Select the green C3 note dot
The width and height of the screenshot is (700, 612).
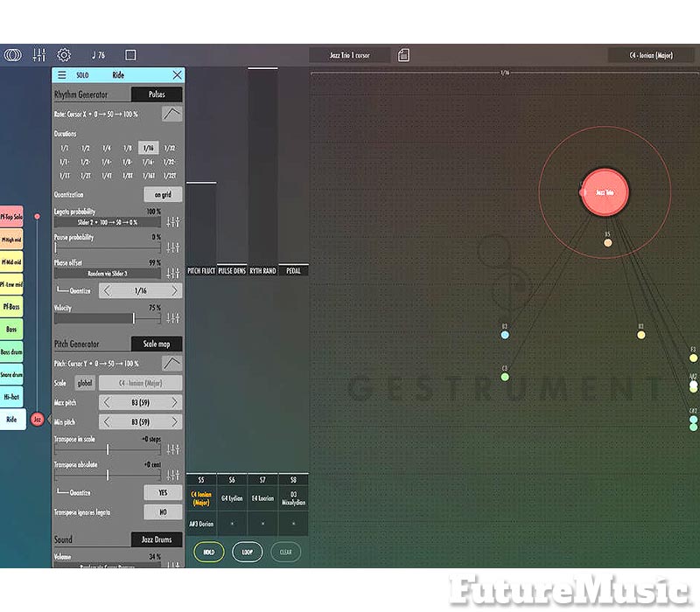tap(505, 377)
